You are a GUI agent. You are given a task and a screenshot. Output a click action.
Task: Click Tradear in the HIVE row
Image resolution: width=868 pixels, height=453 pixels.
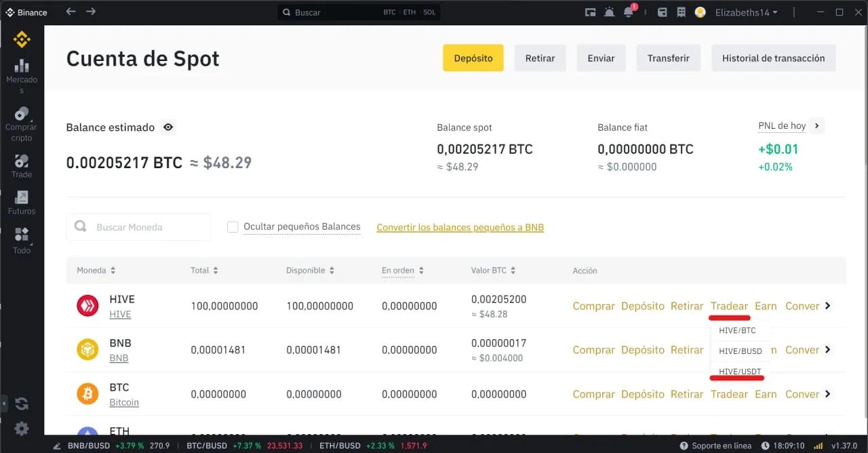coord(729,306)
